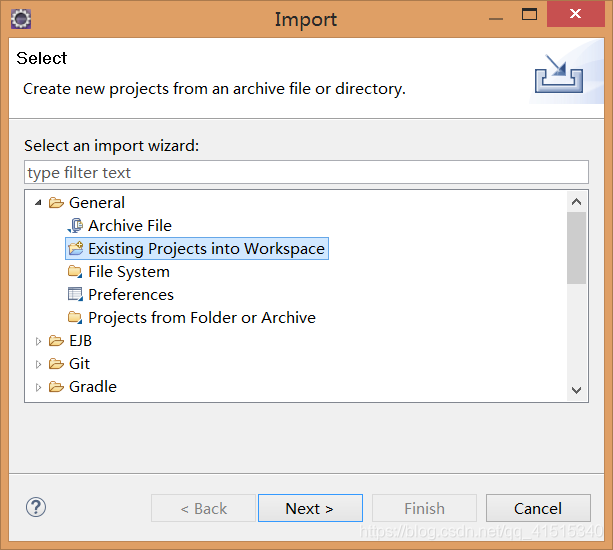Click the Existing Projects into Workspace icon
This screenshot has width=613, height=550.
[75, 248]
